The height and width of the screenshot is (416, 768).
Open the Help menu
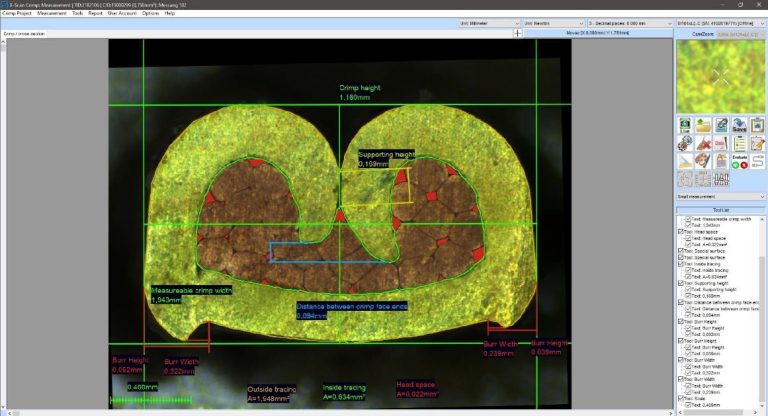click(x=169, y=13)
